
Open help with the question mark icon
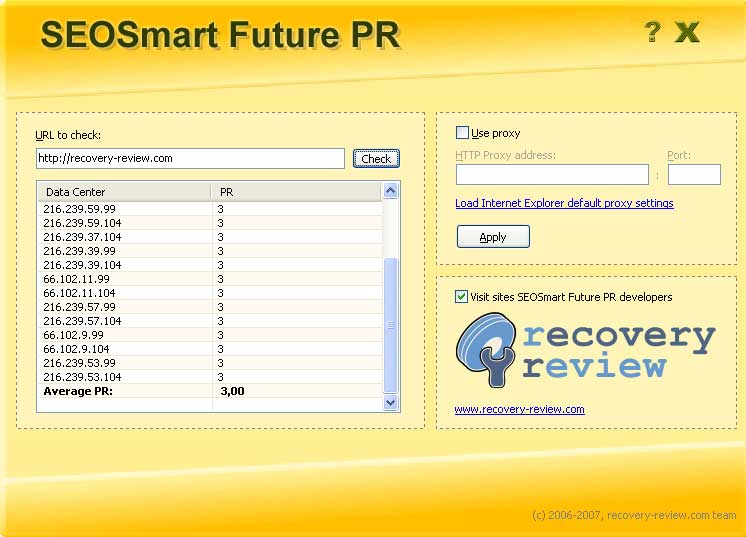point(652,32)
